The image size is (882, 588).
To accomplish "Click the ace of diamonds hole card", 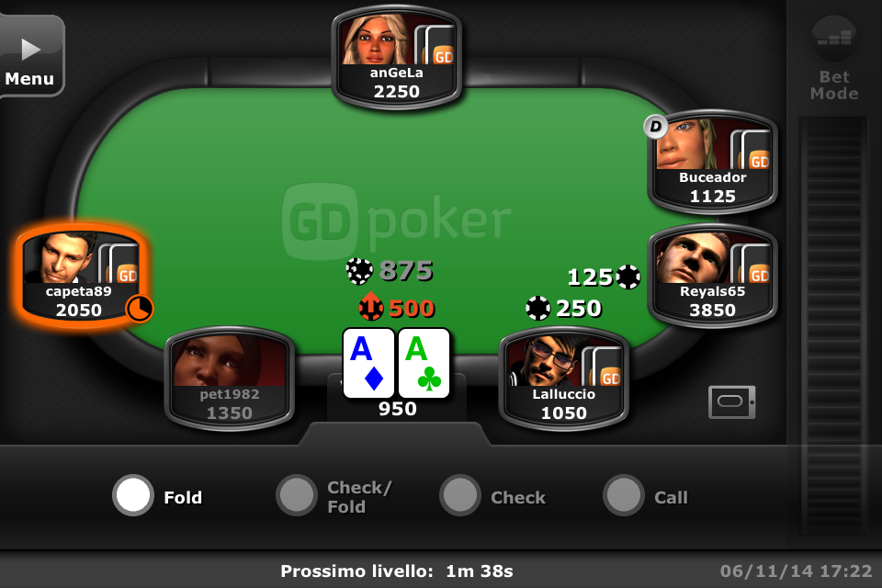I will coord(368,363).
